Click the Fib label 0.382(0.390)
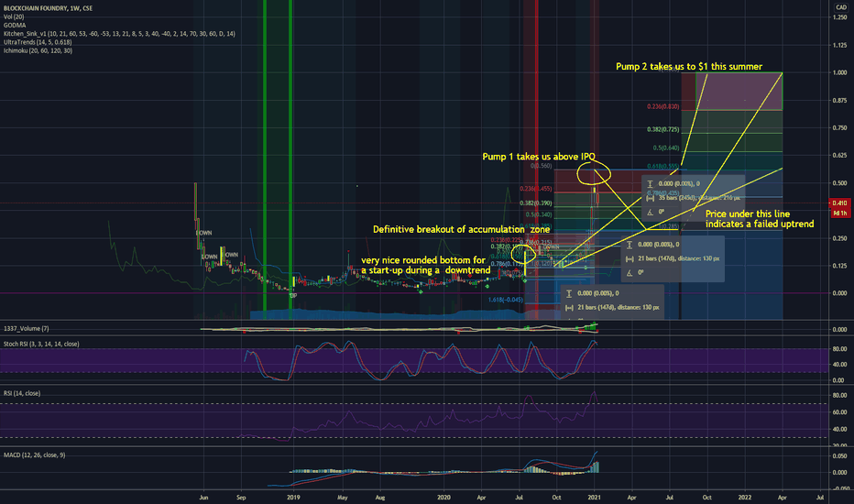 coord(535,203)
